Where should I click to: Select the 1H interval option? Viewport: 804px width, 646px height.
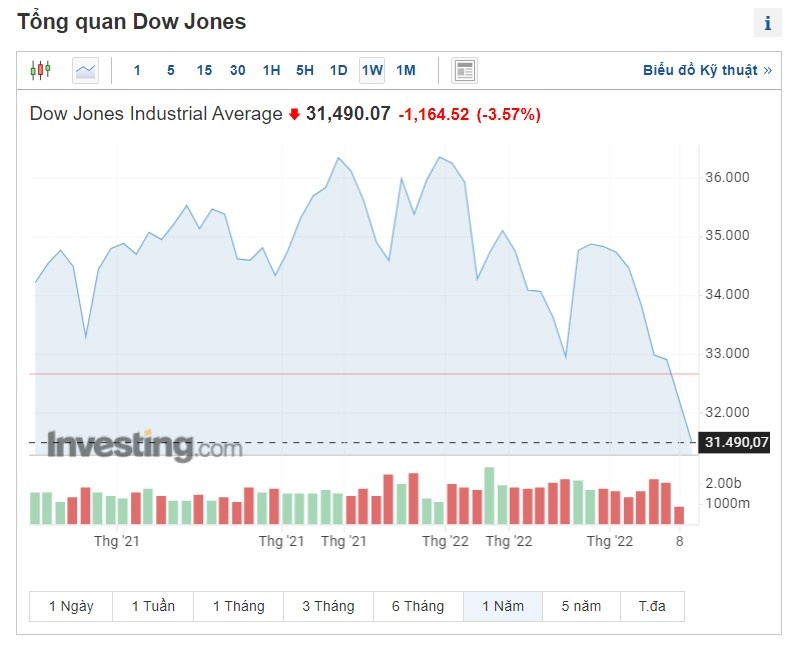click(x=271, y=70)
